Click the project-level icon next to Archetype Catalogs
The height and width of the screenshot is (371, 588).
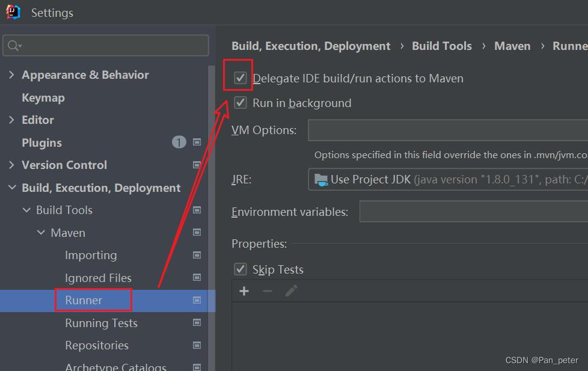(197, 367)
